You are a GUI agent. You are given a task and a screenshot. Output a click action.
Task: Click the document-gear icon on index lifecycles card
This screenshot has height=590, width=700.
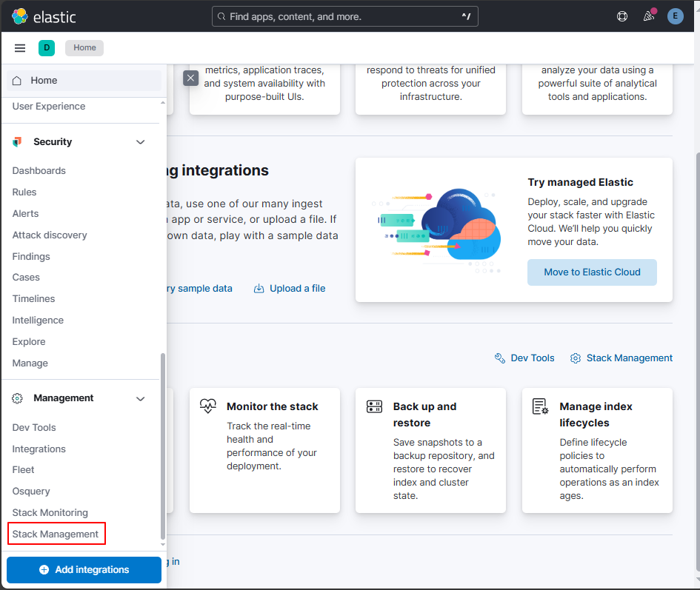541,406
